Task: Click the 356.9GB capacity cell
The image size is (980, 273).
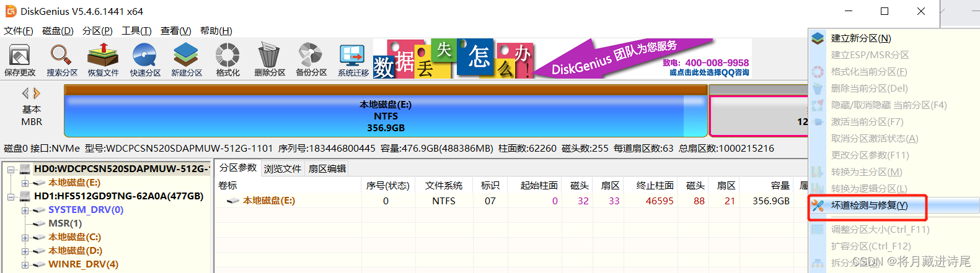Action: click(x=771, y=201)
